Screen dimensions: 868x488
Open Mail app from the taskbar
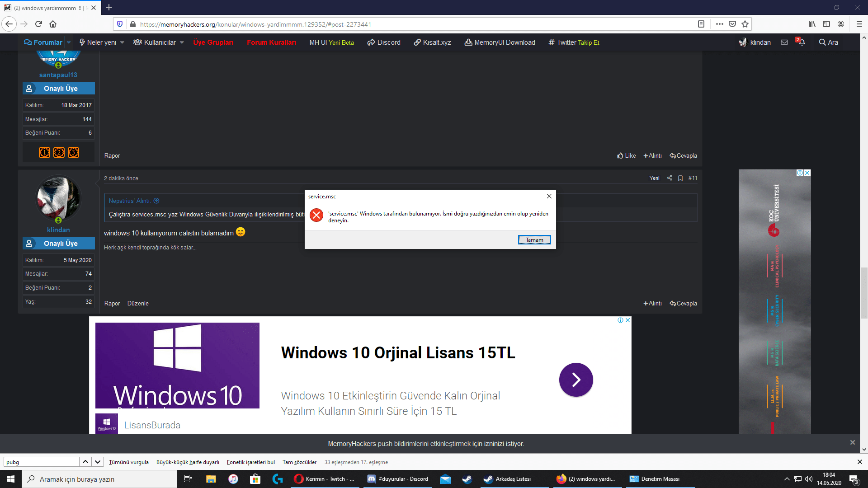(x=445, y=479)
